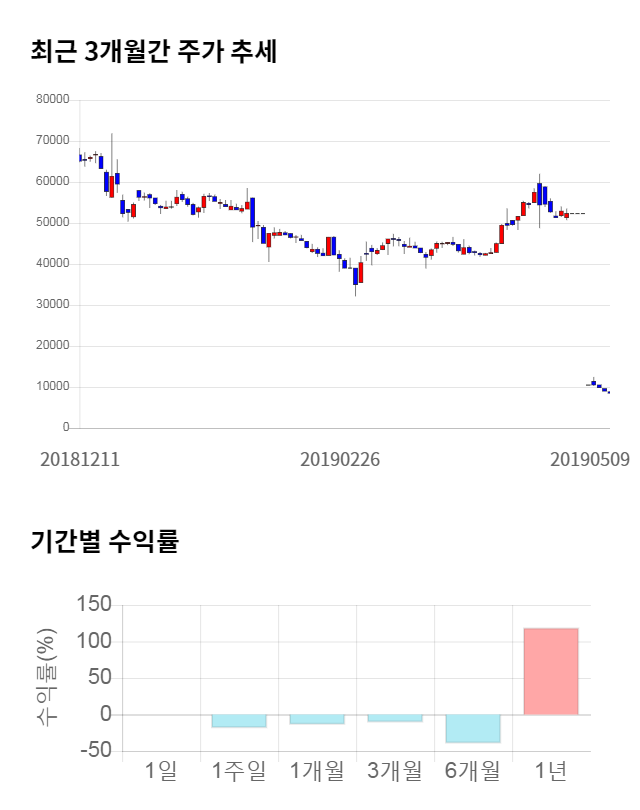640x810 pixels.
Task: Click the 50000 price axis label
Action: click(52, 222)
